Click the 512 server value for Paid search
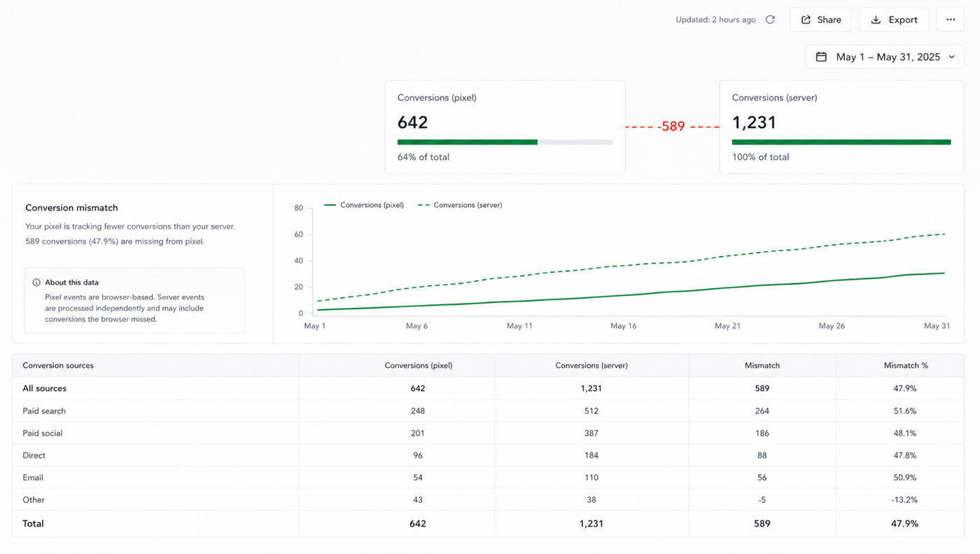Viewport: 980px width, 554px height. [591, 411]
